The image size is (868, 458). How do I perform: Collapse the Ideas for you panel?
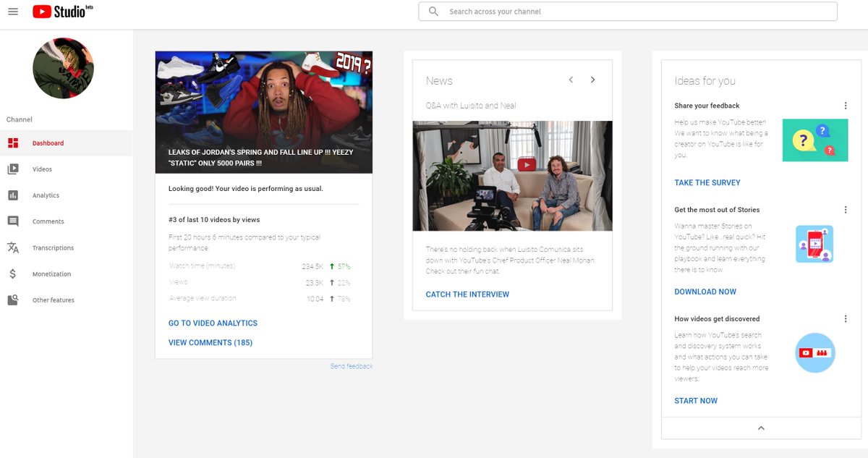tap(761, 428)
